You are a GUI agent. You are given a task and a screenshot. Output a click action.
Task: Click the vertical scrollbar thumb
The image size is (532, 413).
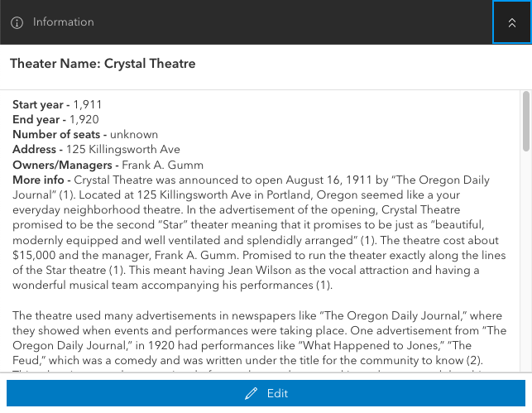point(526,121)
